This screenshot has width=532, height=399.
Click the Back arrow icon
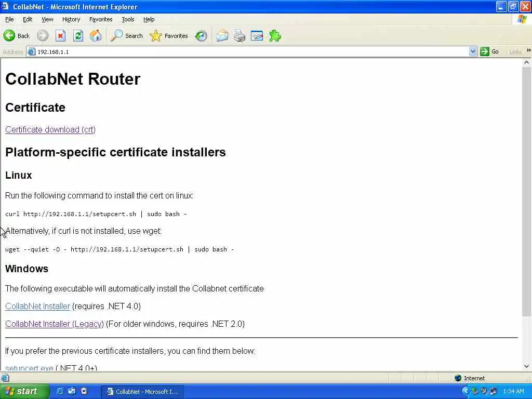9,36
